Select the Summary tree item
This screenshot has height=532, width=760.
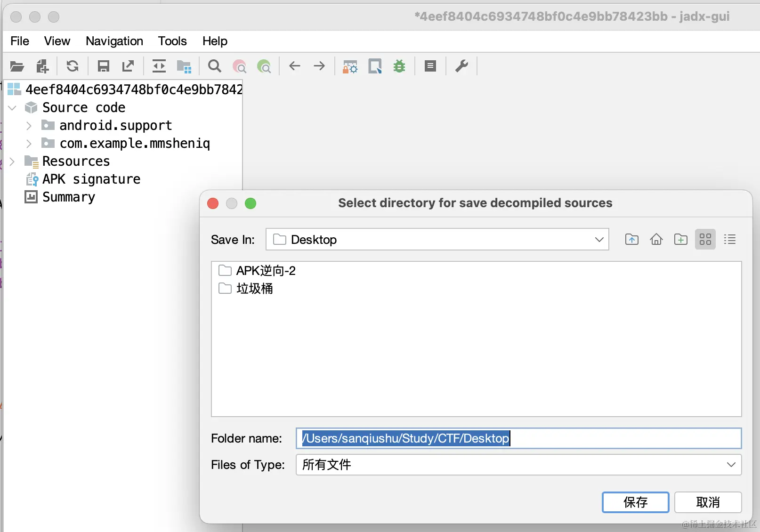pos(60,197)
